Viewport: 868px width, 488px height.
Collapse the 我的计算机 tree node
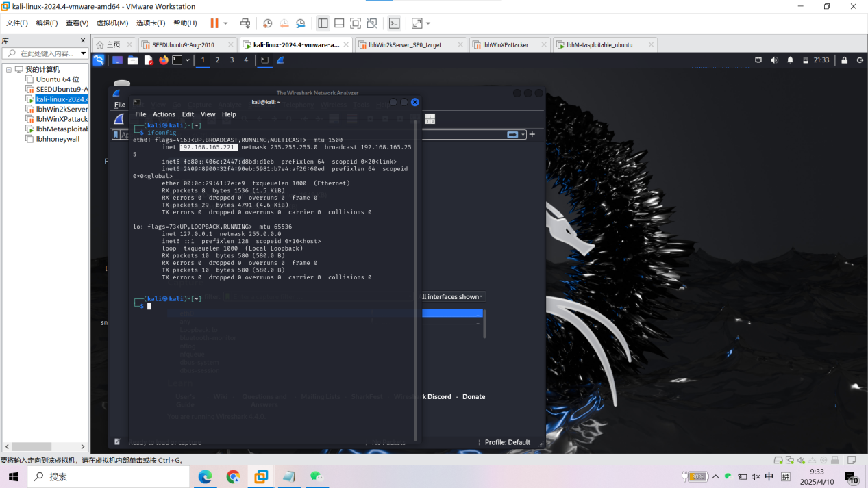click(9, 70)
